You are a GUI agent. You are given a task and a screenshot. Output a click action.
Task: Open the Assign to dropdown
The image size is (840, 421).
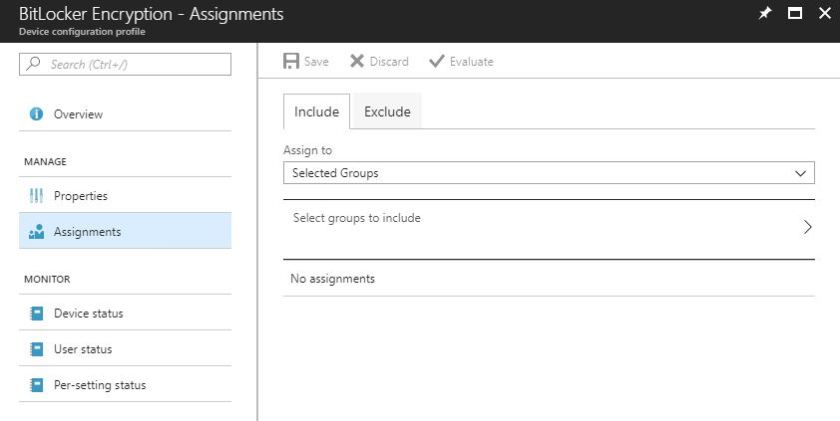click(549, 173)
